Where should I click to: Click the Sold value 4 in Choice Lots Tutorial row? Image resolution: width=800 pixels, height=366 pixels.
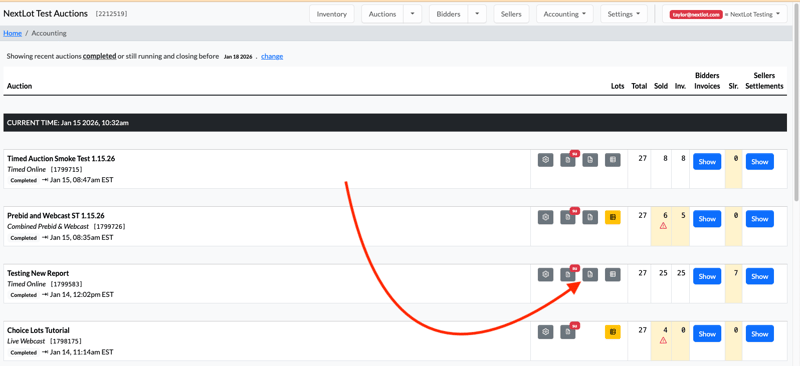[x=665, y=330]
